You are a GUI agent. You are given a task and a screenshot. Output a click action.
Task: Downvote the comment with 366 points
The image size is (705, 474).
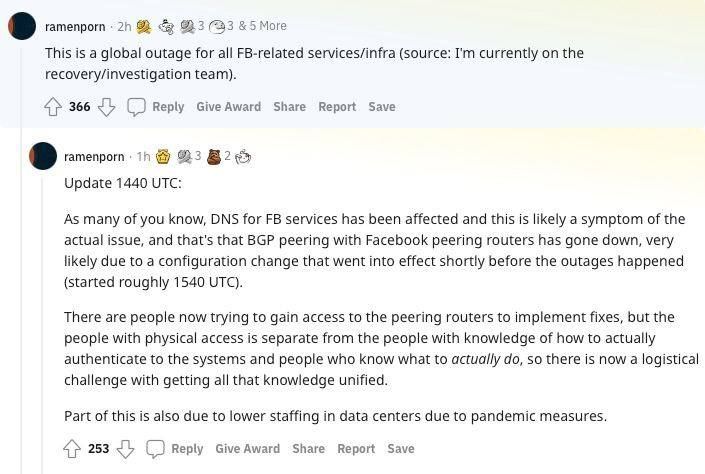pyautogui.click(x=107, y=107)
